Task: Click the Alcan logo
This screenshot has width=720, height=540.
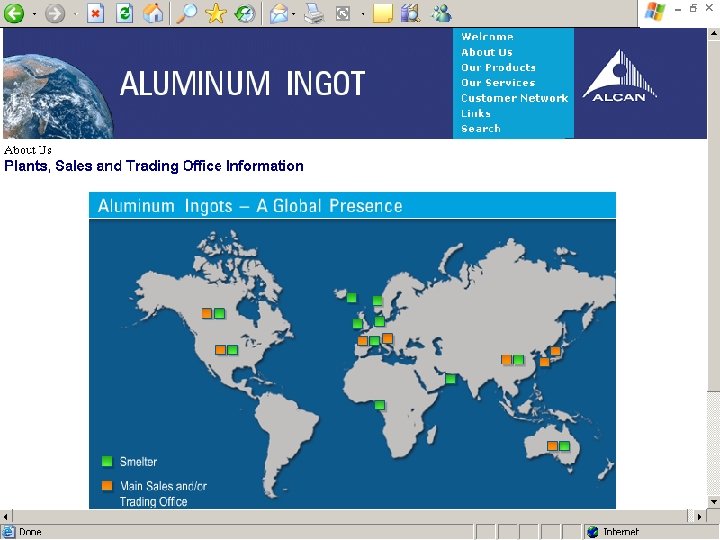Action: [x=619, y=76]
